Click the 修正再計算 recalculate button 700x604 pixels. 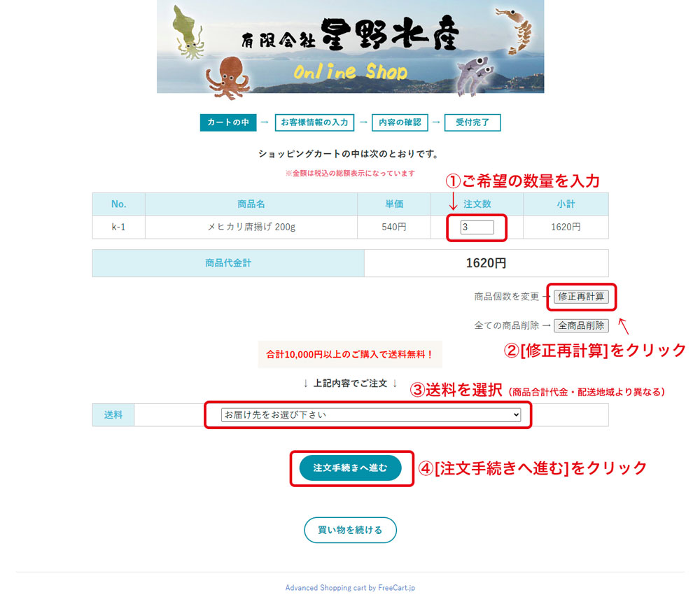click(x=582, y=297)
